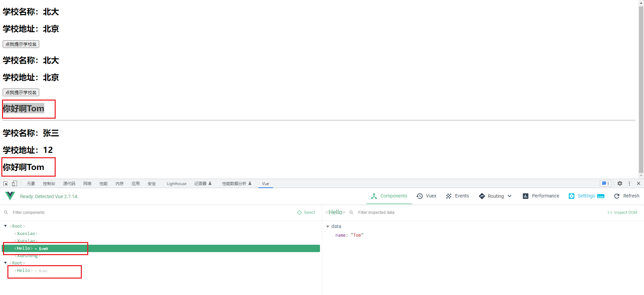Select the Hello = $vm0 tree item
The image size is (644, 295).
click(x=161, y=248)
